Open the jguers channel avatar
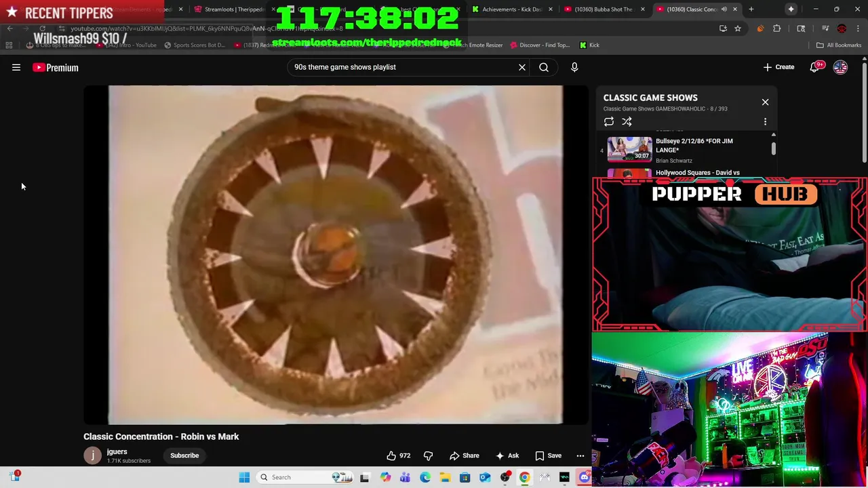Image resolution: width=868 pixels, height=488 pixels. point(92,455)
